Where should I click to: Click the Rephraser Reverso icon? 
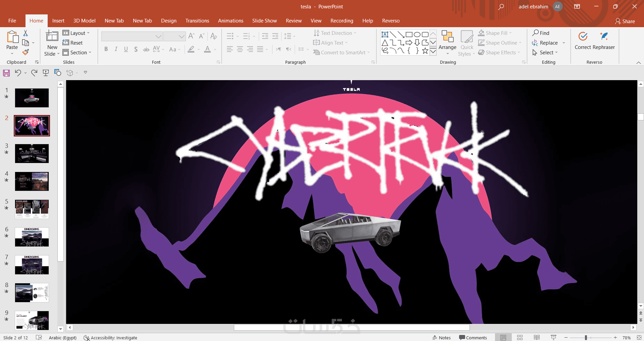[x=604, y=36]
